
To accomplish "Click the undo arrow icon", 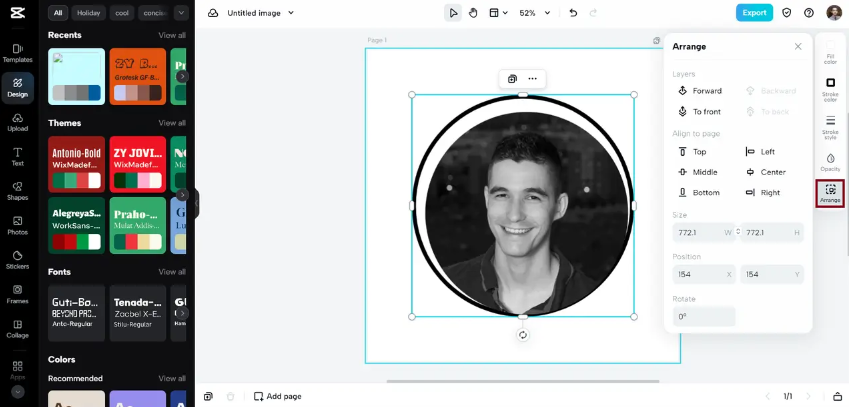I will point(573,13).
